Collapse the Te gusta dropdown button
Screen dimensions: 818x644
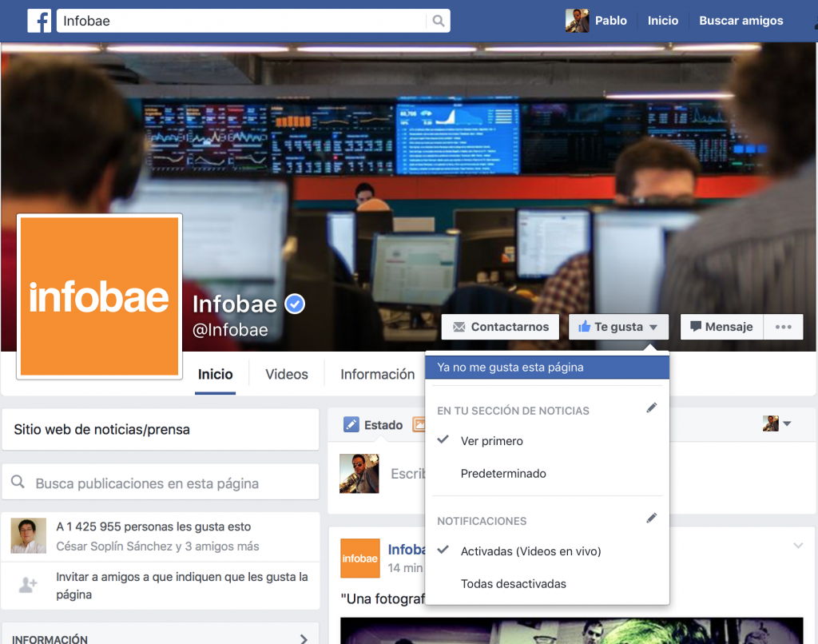617,327
